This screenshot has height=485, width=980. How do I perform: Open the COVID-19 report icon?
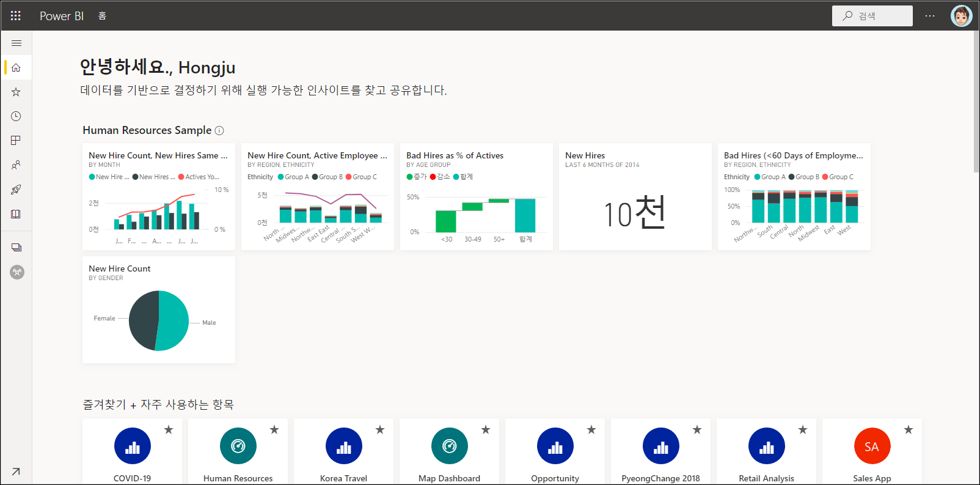133,446
